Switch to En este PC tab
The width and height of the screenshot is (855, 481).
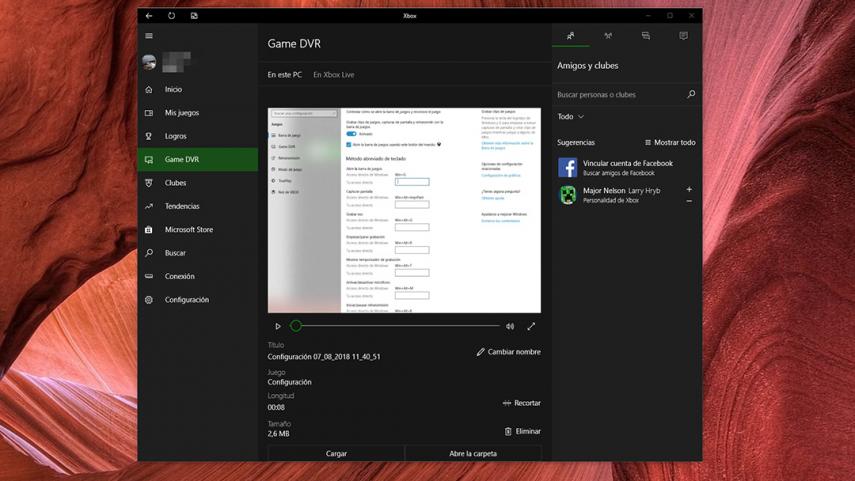[x=284, y=75]
